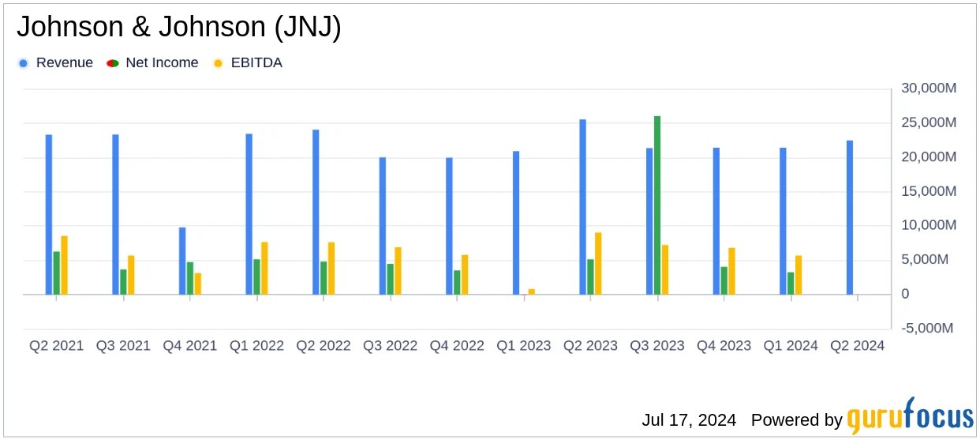Select the Q2 2021 yellow EBITDA bar
This screenshot has width=980, height=440.
(x=65, y=265)
